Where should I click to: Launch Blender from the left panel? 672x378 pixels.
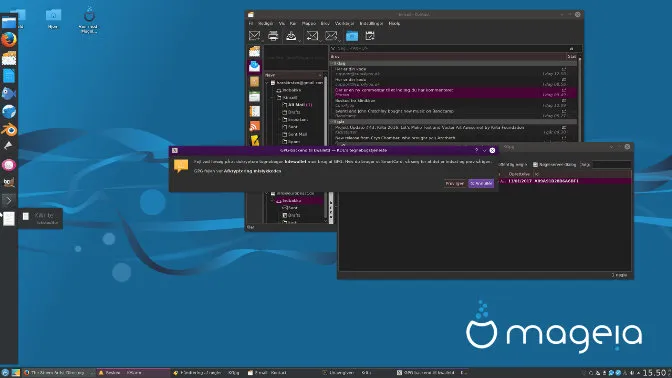(x=9, y=129)
